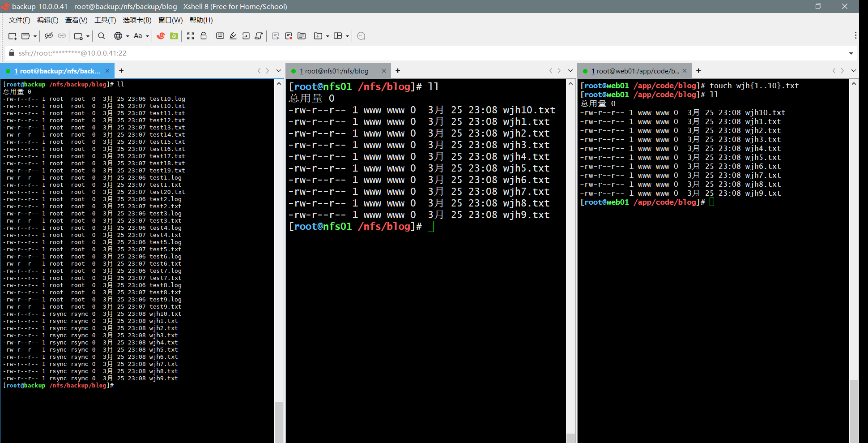Open the Aa font dropdown arrow
The width and height of the screenshot is (868, 443).
coord(147,36)
